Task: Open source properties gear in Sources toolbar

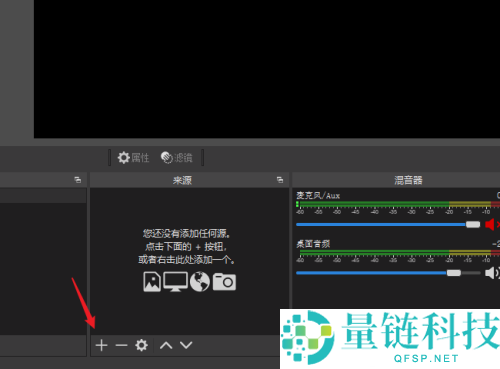Action: click(141, 345)
